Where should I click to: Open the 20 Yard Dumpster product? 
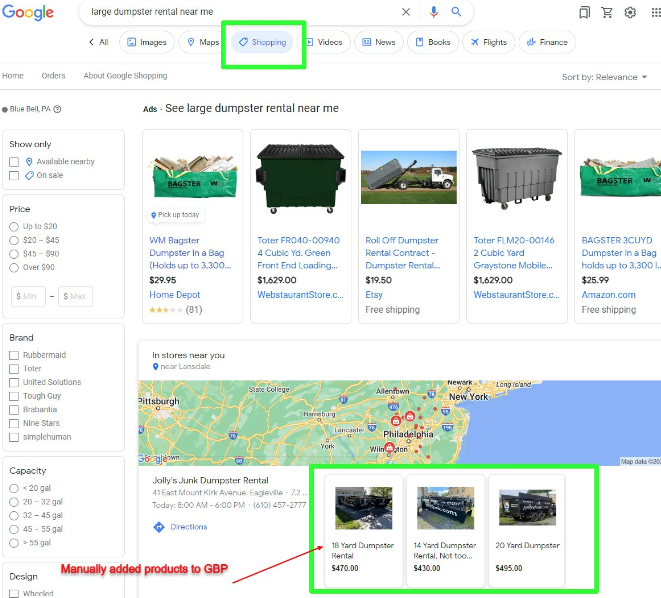(527, 531)
